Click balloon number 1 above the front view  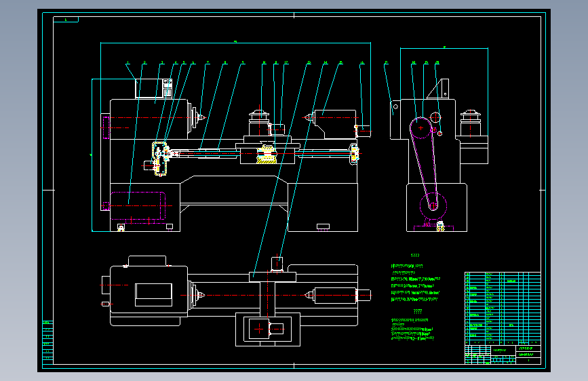click(x=128, y=62)
